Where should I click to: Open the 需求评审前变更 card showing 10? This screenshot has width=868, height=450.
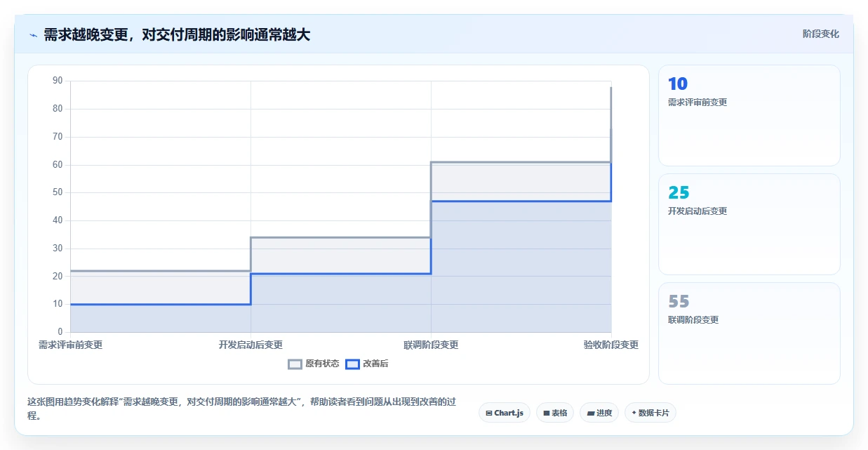[749, 115]
